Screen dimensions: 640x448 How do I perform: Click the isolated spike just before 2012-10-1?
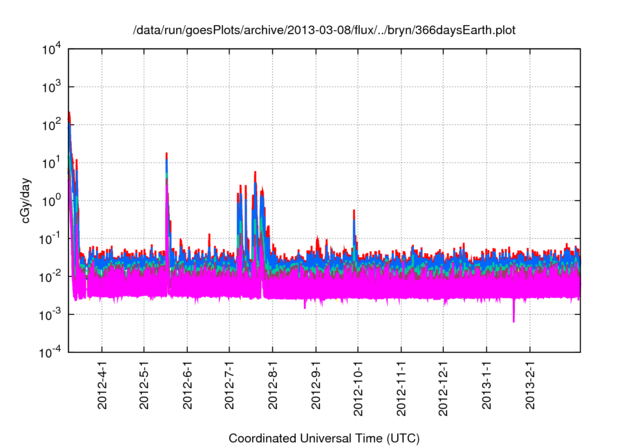coord(355,212)
